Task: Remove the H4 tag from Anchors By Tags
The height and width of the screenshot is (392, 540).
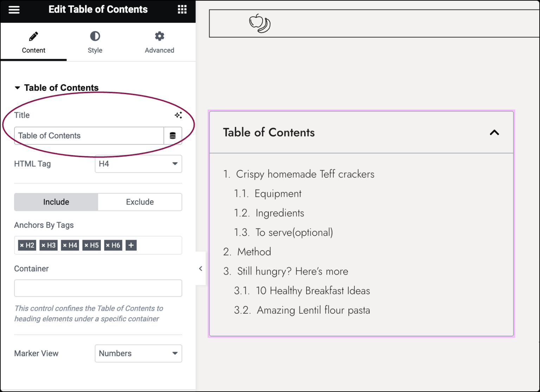Action: [x=66, y=245]
